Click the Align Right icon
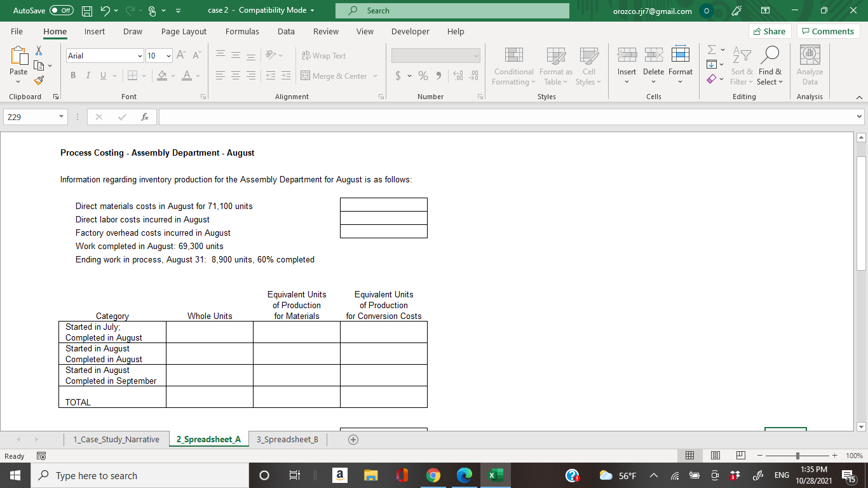 [250, 76]
